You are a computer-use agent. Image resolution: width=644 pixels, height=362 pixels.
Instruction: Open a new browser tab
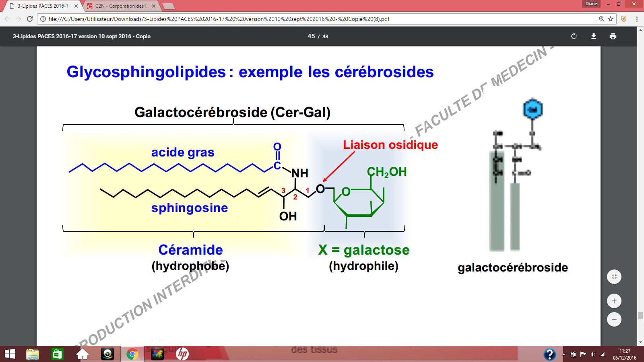click(168, 6)
